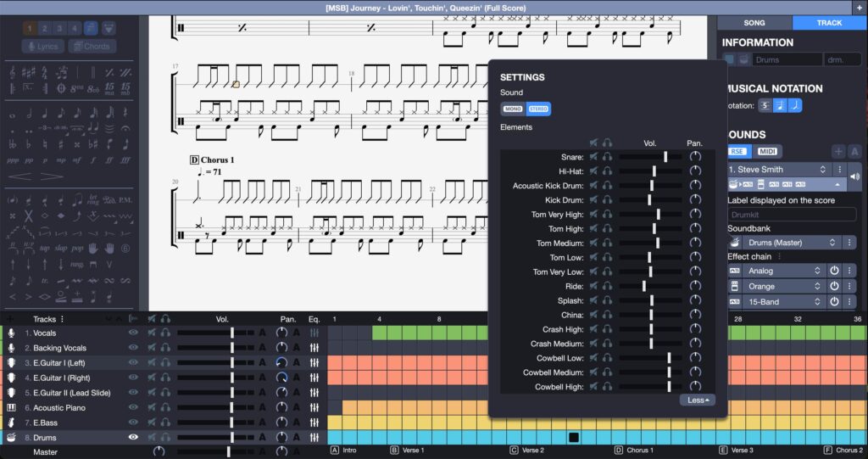Switch sound engine to MIDI
Viewport: 868px width, 459px height.
pos(766,151)
